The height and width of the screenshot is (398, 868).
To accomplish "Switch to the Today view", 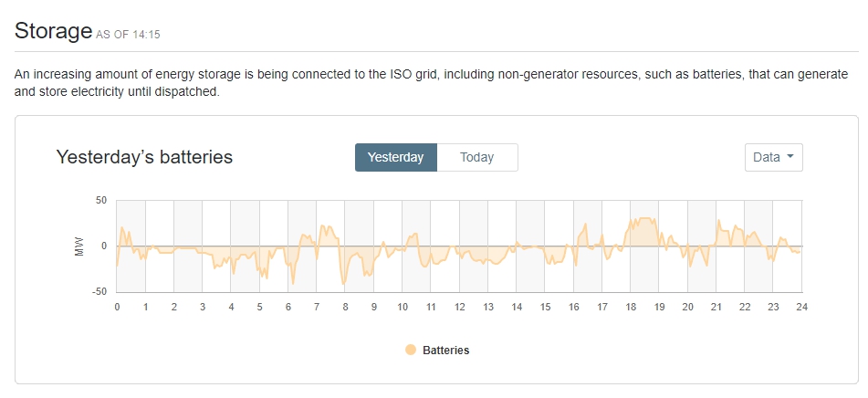I will point(476,157).
